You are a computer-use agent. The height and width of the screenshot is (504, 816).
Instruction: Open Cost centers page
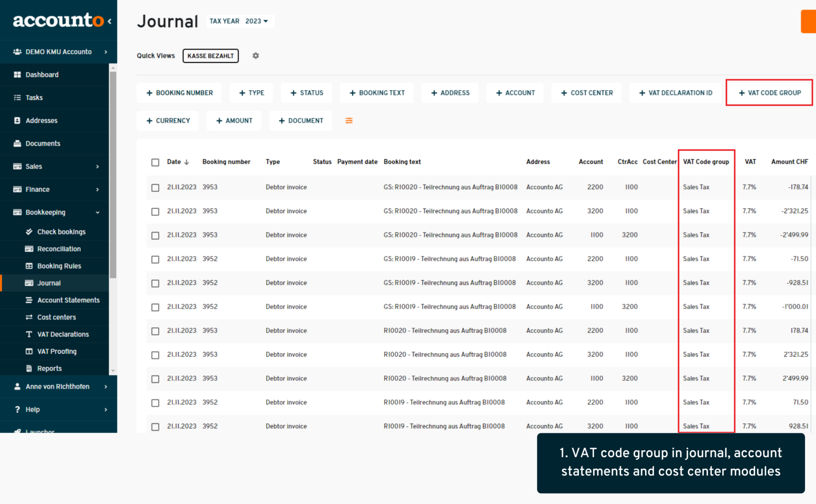pos(54,317)
